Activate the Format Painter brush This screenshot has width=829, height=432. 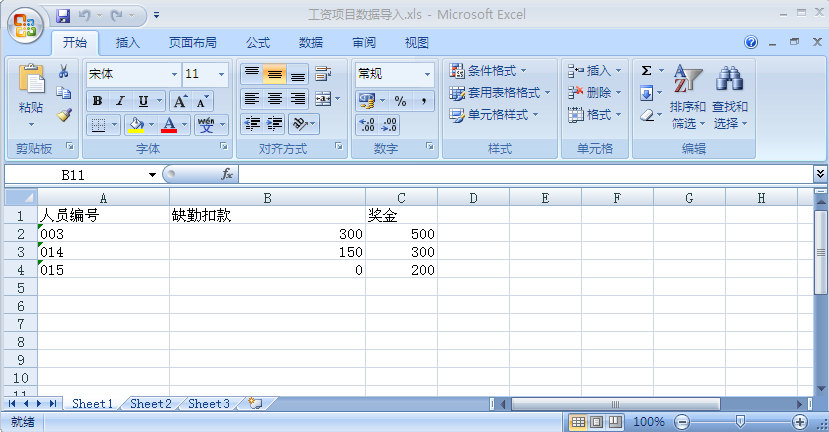pyautogui.click(x=64, y=115)
